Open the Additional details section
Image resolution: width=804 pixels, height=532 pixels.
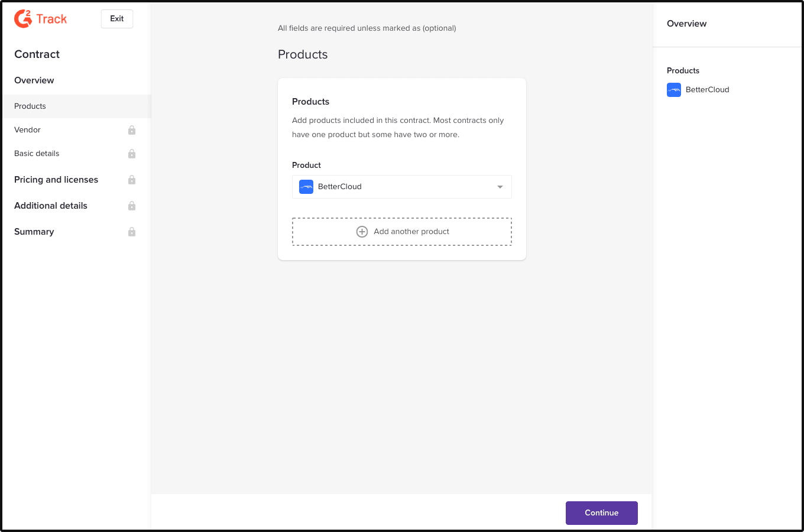pyautogui.click(x=76, y=206)
